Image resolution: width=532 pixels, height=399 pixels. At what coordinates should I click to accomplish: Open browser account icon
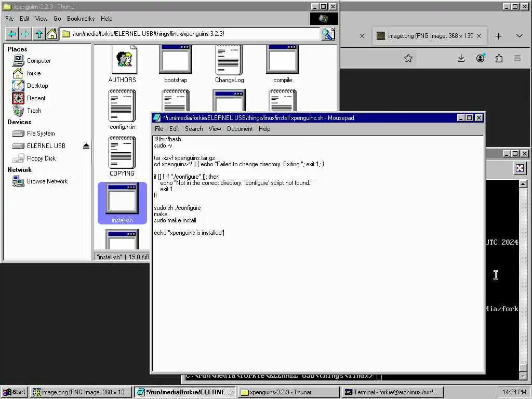[x=480, y=58]
